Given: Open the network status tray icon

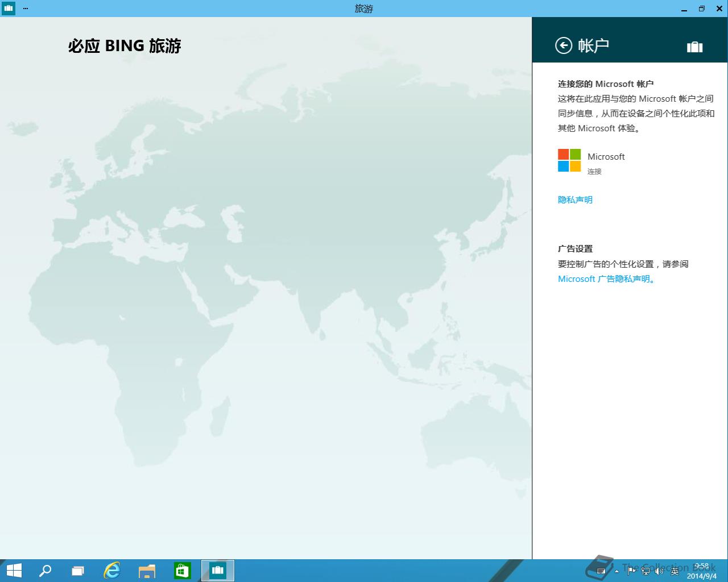Looking at the screenshot, I should 646,571.
